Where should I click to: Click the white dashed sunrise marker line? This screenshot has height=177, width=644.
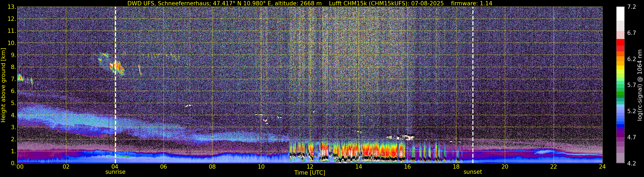point(115,85)
